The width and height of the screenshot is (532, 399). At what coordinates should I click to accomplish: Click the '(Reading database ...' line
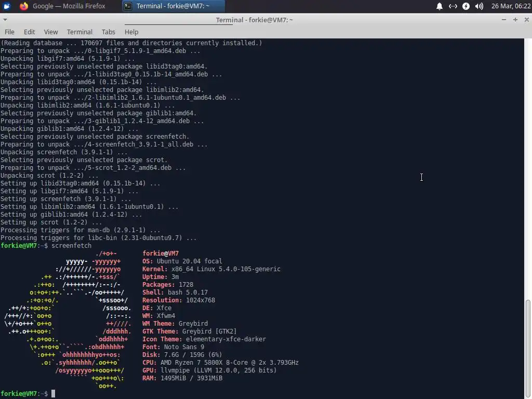point(131,43)
